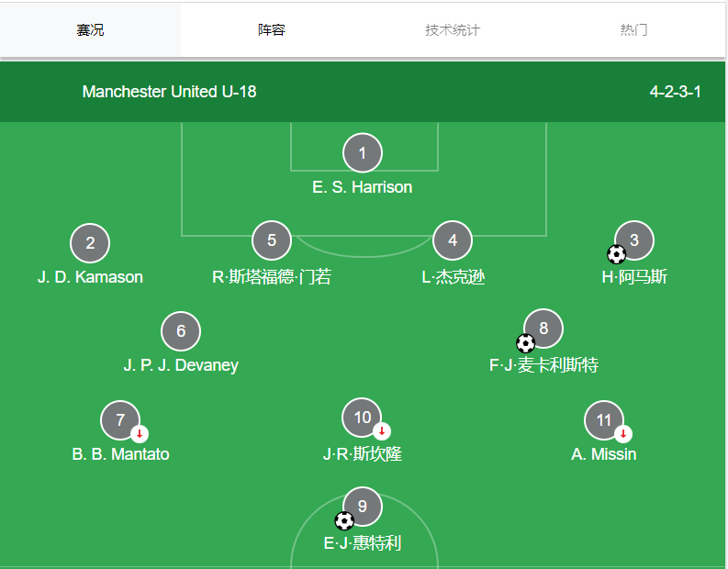This screenshot has width=728, height=569.
Task: Open the 阵容 tab
Action: [272, 30]
